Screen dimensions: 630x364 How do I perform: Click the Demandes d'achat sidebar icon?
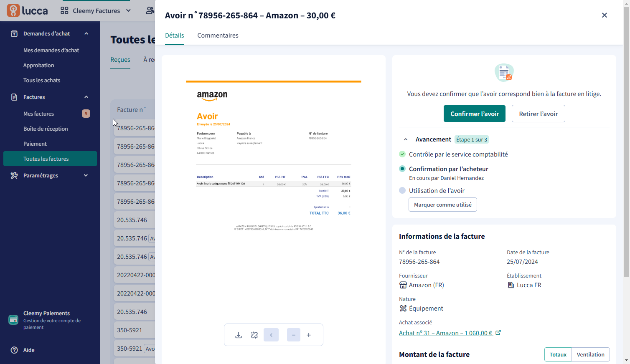14,33
